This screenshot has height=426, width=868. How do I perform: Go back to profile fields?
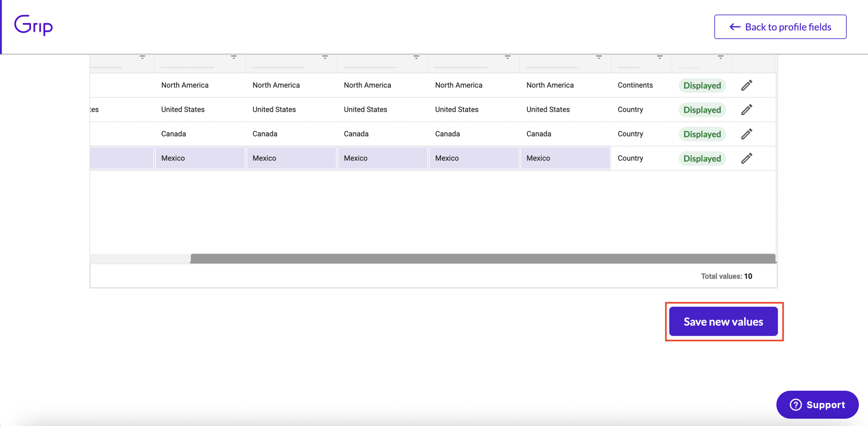pos(780,27)
